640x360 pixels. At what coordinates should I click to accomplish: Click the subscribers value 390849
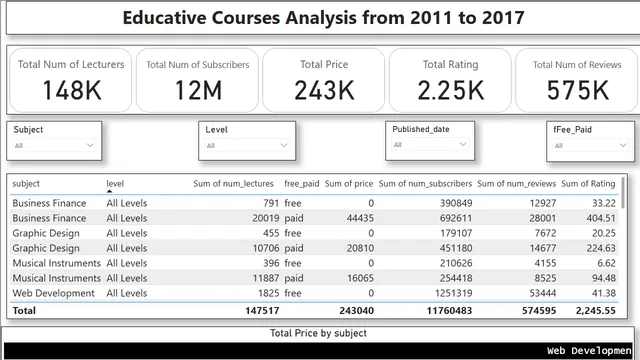(x=456, y=203)
